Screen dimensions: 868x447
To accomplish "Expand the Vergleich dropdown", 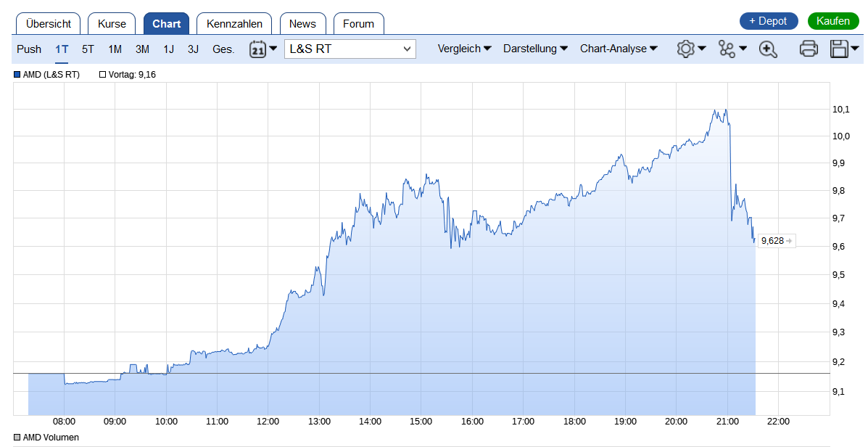I will (x=464, y=49).
